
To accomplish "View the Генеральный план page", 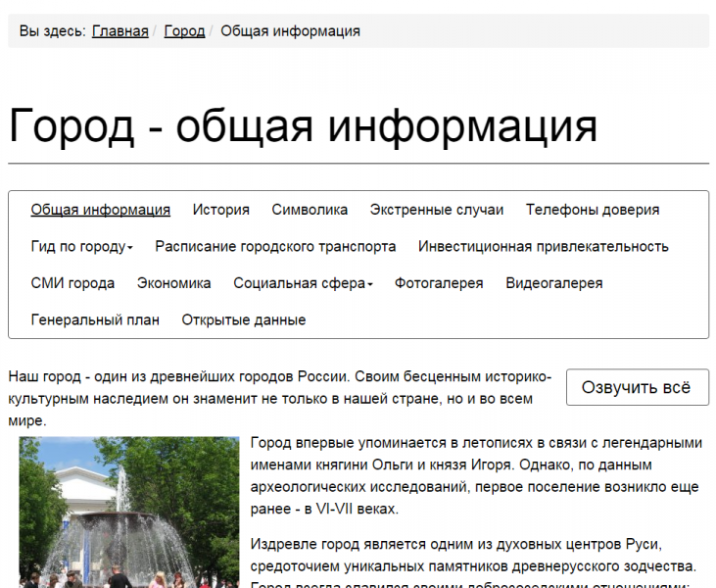I will (x=94, y=320).
